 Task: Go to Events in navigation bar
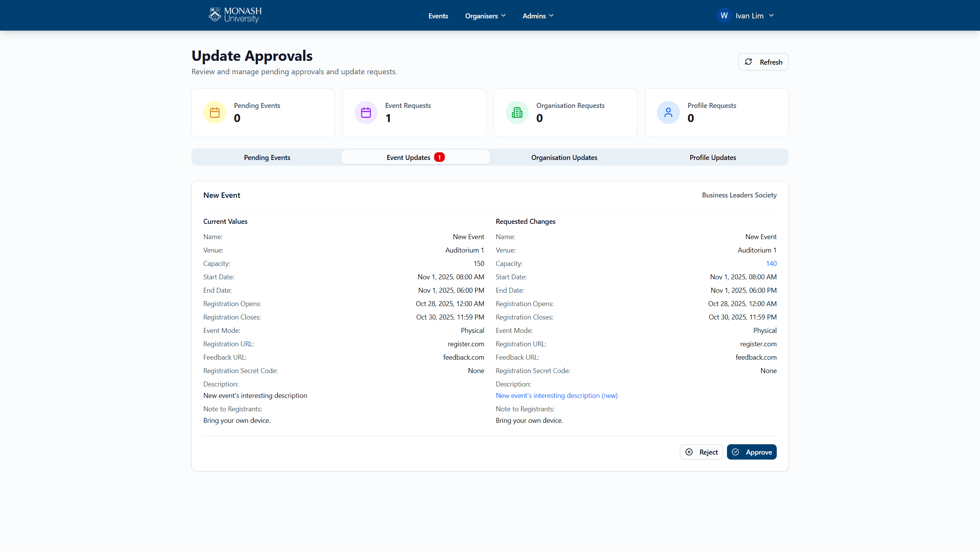(x=438, y=16)
